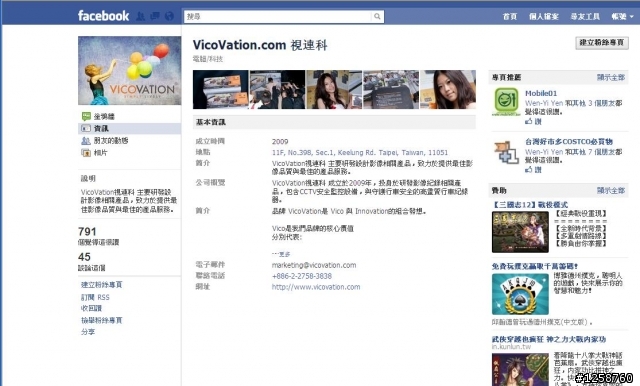Open http://www.vicovation.com website link
The width and height of the screenshot is (640, 386).
316,287
